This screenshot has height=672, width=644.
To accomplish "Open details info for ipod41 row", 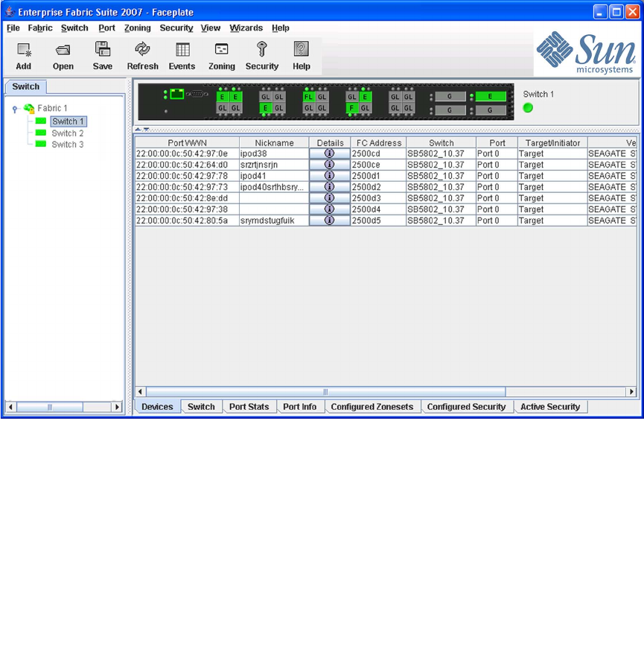I will coord(329,175).
